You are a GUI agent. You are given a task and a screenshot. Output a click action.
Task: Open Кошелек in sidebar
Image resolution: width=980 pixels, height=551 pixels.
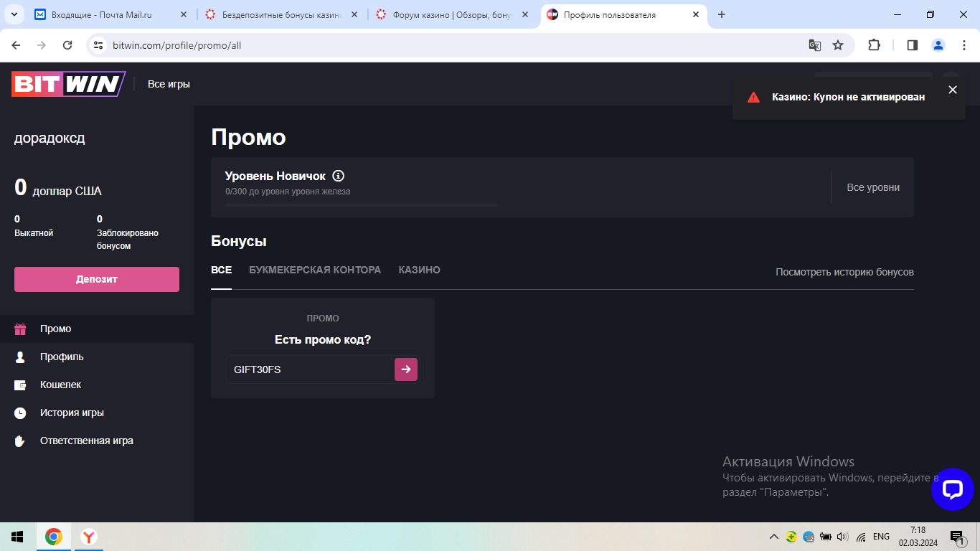(97, 385)
